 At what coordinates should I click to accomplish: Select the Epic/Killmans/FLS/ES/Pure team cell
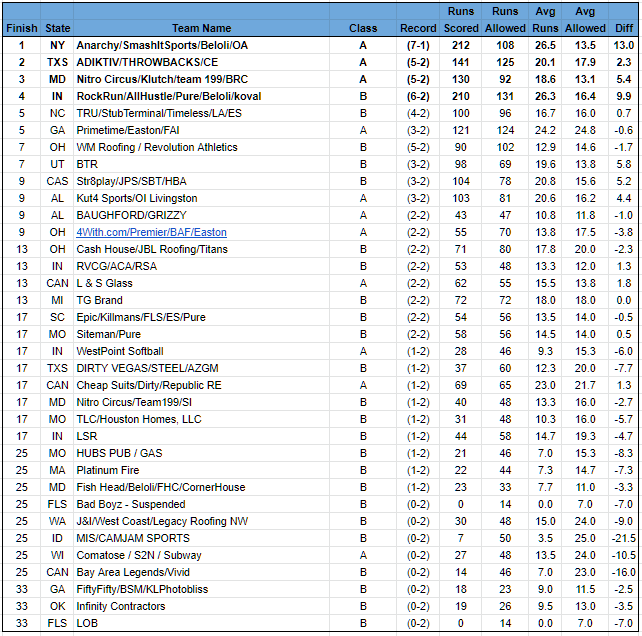[x=201, y=317]
